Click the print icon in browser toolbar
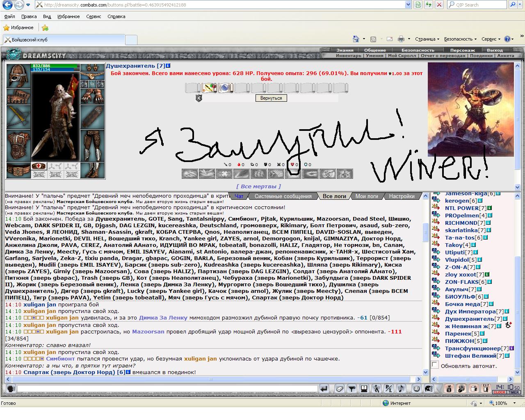The image size is (525, 420). coord(401,39)
